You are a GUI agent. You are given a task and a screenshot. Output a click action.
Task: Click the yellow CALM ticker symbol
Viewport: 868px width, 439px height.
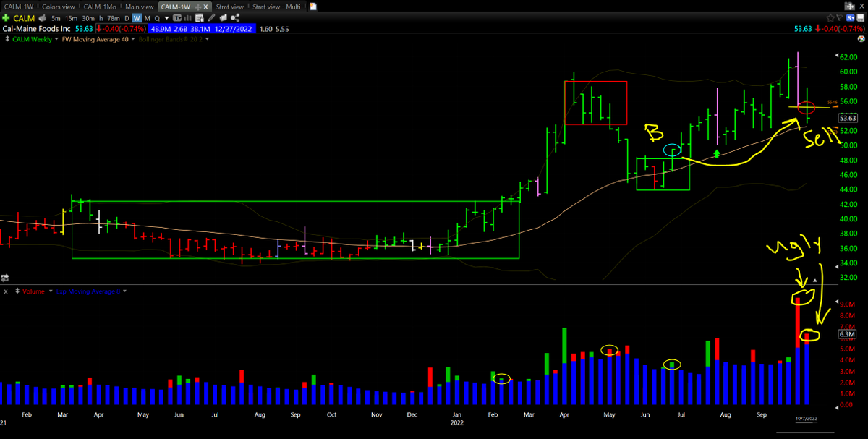[24, 18]
